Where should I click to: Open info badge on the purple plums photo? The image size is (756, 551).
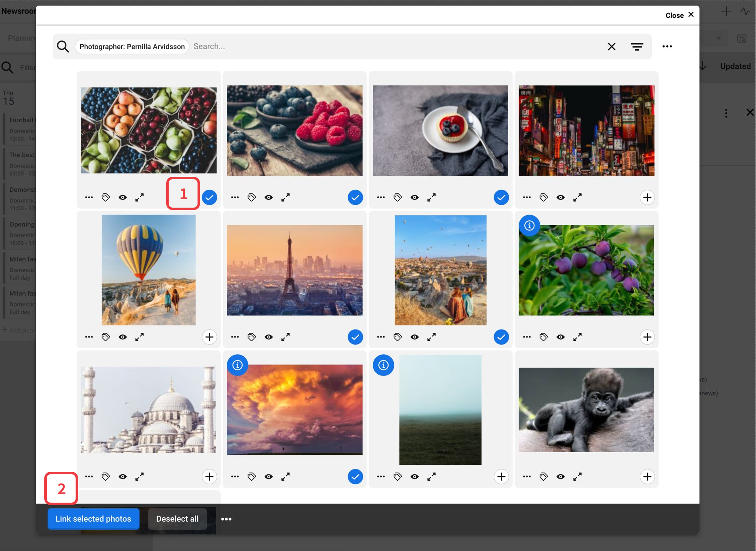529,226
